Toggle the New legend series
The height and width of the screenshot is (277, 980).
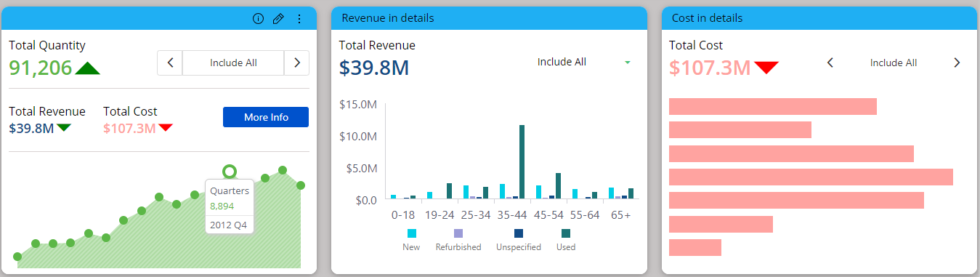[411, 239]
